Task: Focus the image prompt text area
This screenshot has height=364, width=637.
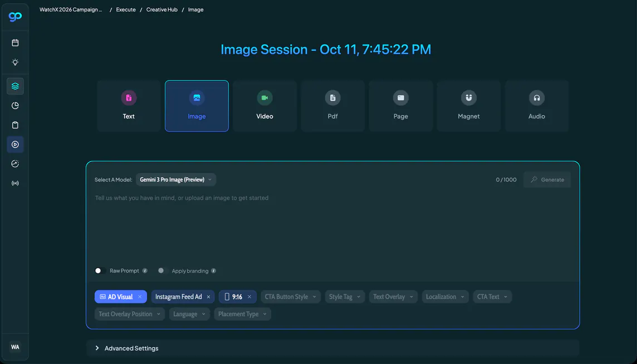Action: click(x=332, y=228)
